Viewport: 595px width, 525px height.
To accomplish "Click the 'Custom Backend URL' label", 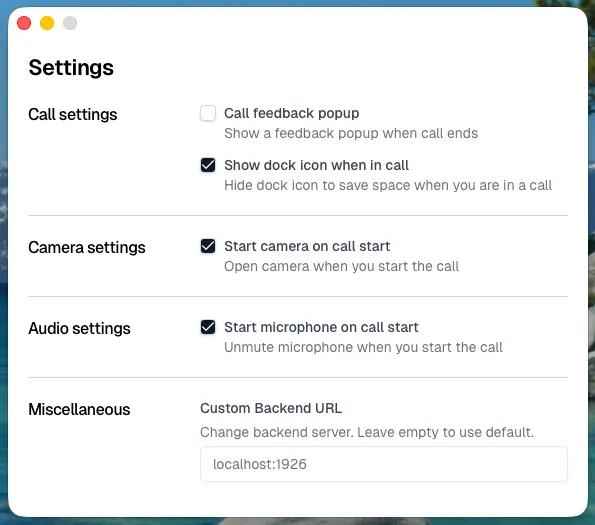I will (271, 408).
